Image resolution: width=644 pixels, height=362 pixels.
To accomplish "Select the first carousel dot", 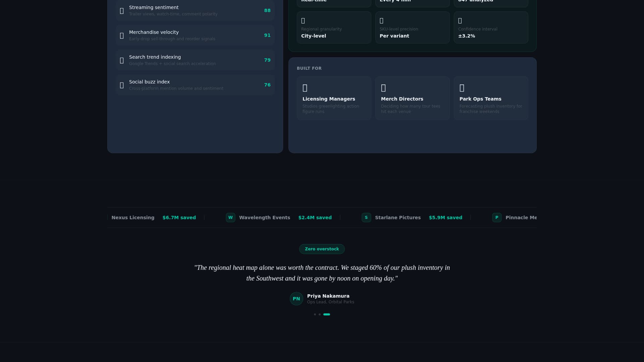I will coord(315,314).
